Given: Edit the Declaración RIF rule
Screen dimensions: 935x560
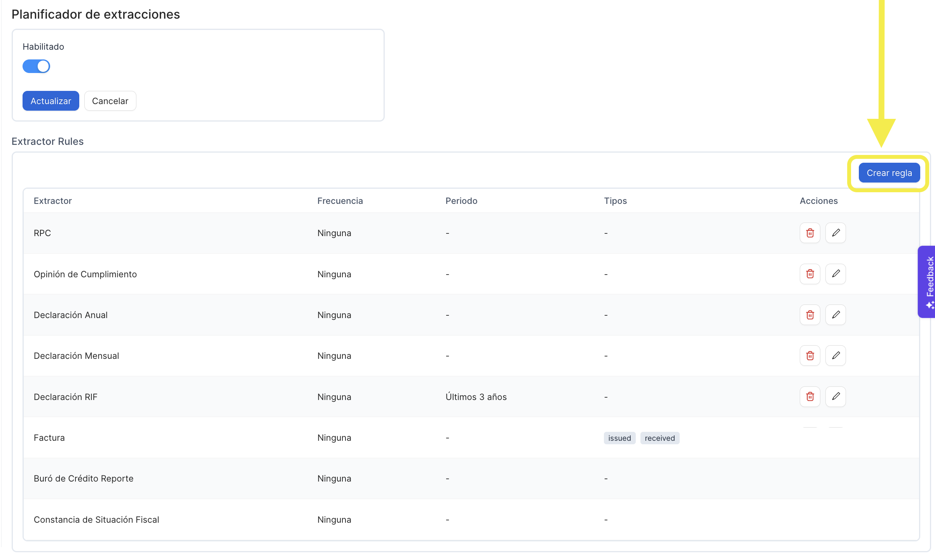Looking at the screenshot, I should coord(836,397).
